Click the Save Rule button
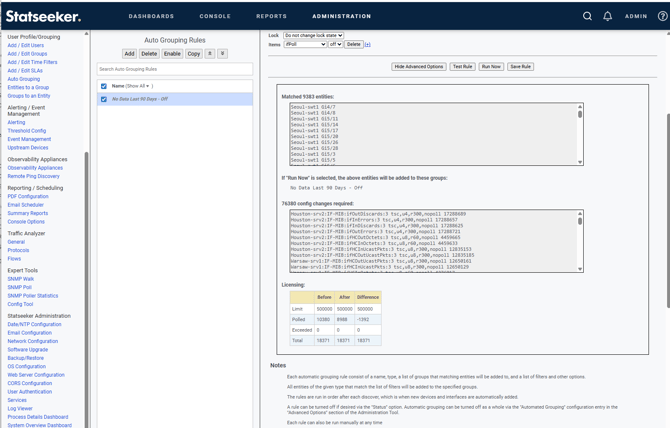 coord(520,67)
